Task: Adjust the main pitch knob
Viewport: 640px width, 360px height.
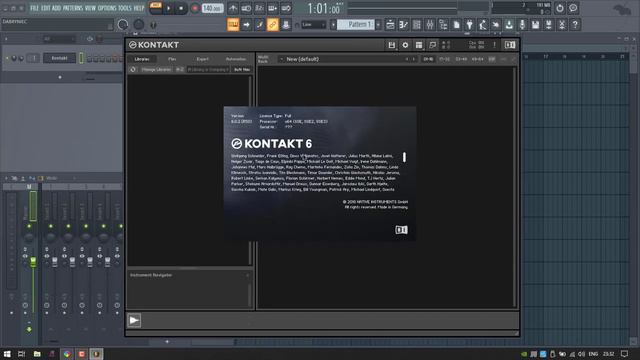Action: tap(139, 25)
